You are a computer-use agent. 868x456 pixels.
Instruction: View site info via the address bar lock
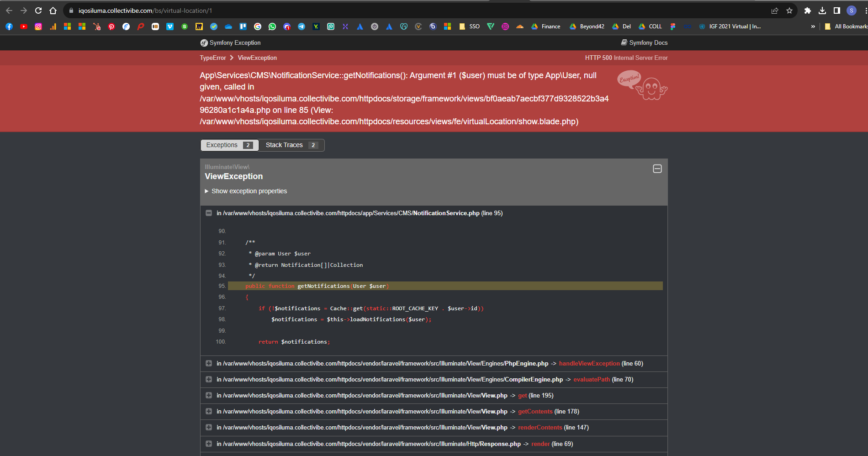(71, 11)
